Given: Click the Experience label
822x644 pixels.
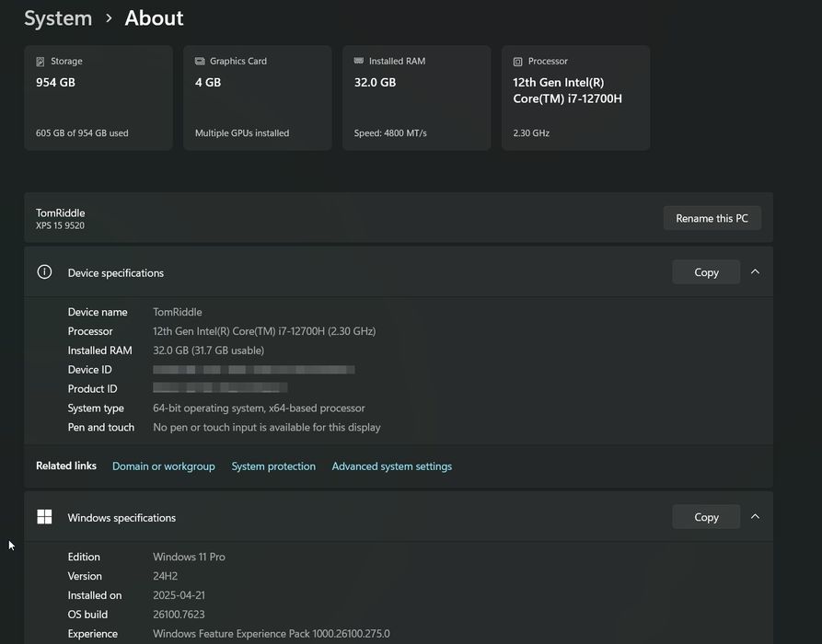Looking at the screenshot, I should (93, 634).
